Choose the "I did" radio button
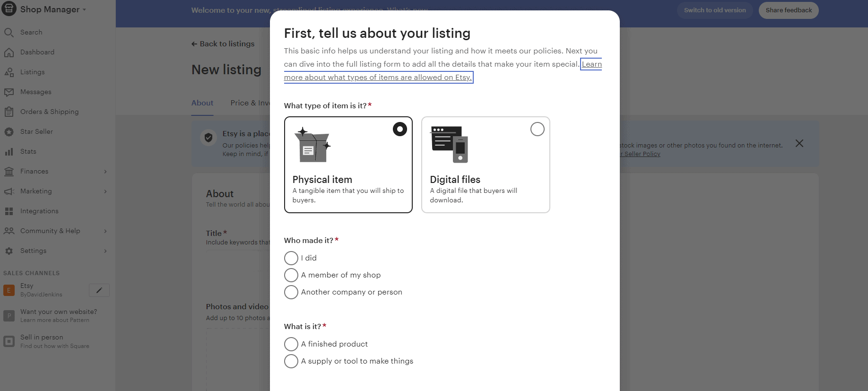The image size is (868, 391). tap(291, 258)
